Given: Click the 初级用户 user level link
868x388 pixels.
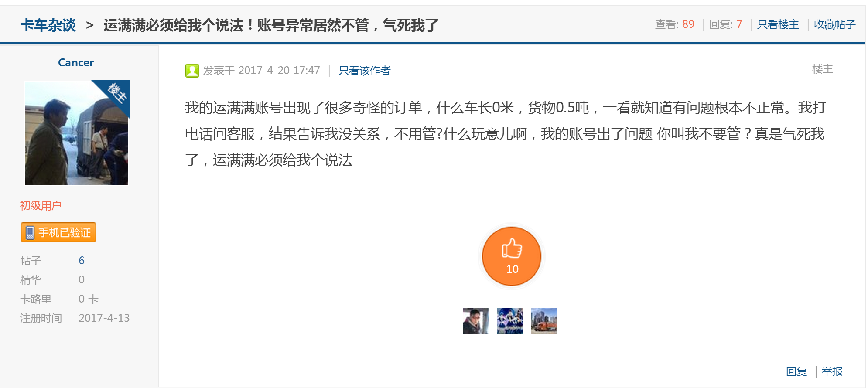Looking at the screenshot, I should [x=41, y=206].
